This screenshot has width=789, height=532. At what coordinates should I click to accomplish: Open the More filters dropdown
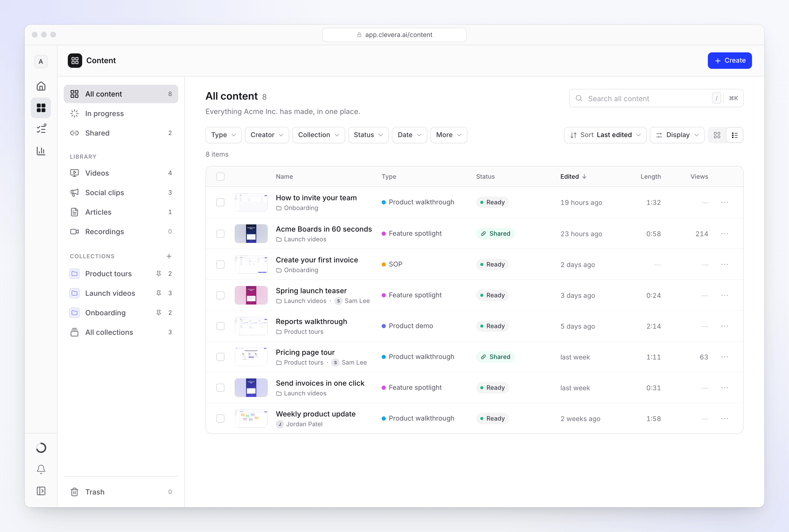(449, 135)
